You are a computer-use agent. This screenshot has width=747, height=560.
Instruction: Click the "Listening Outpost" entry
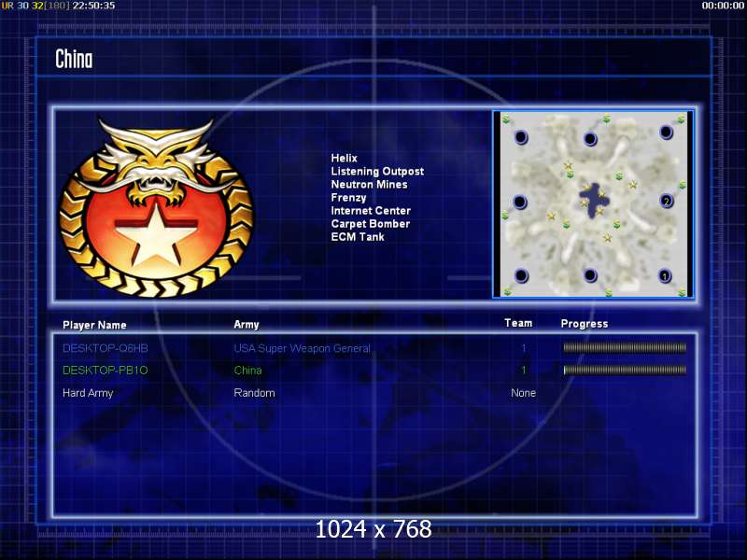click(x=377, y=172)
